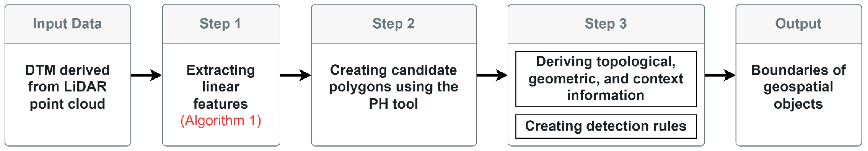
Task: Click the Step 2 header title
Action: (x=393, y=24)
